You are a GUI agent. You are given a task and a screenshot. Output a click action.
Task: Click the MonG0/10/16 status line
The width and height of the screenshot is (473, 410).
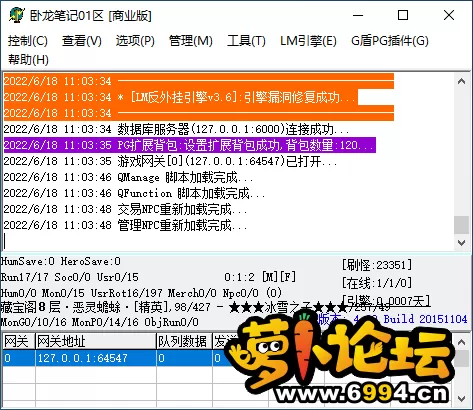click(100, 322)
